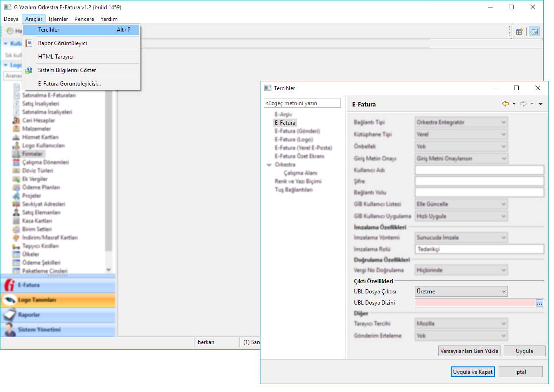
Task: Click the Logo Tanımları section icon
Action: point(10,300)
